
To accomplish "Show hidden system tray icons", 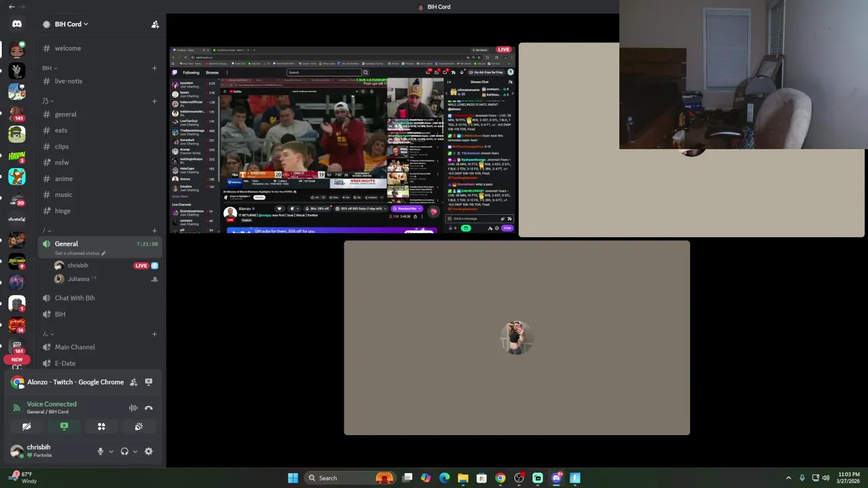I will 788,478.
